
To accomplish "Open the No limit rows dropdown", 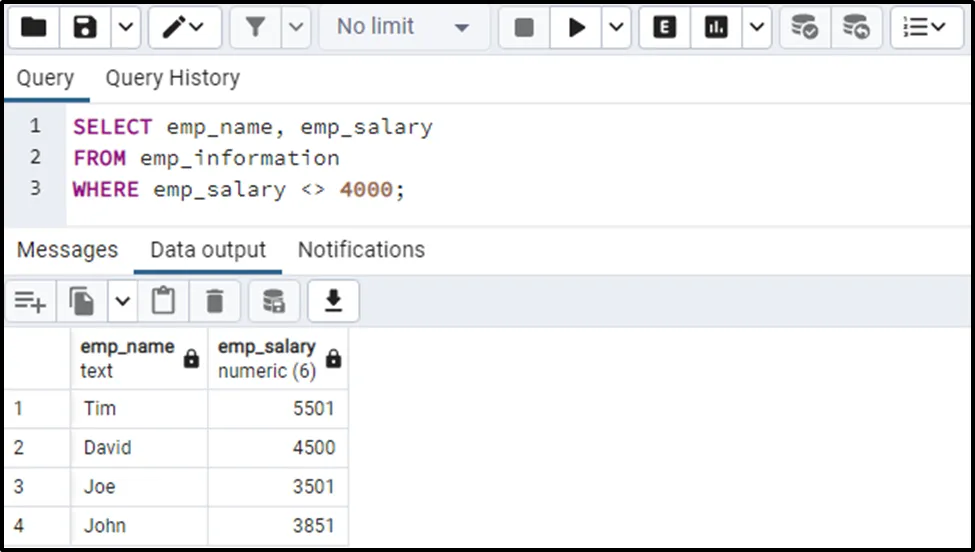I will [x=404, y=27].
